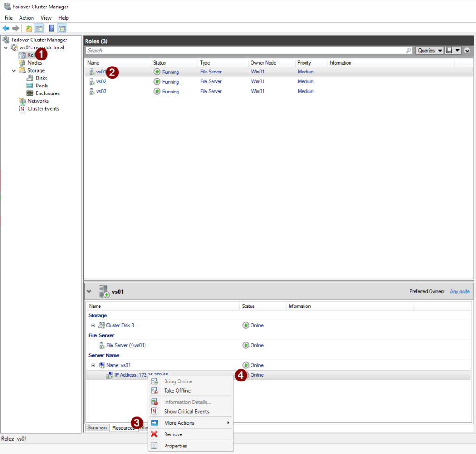This screenshot has width=476, height=454.
Task: Collapse the vs01 details pane chevron
Action: tap(89, 292)
